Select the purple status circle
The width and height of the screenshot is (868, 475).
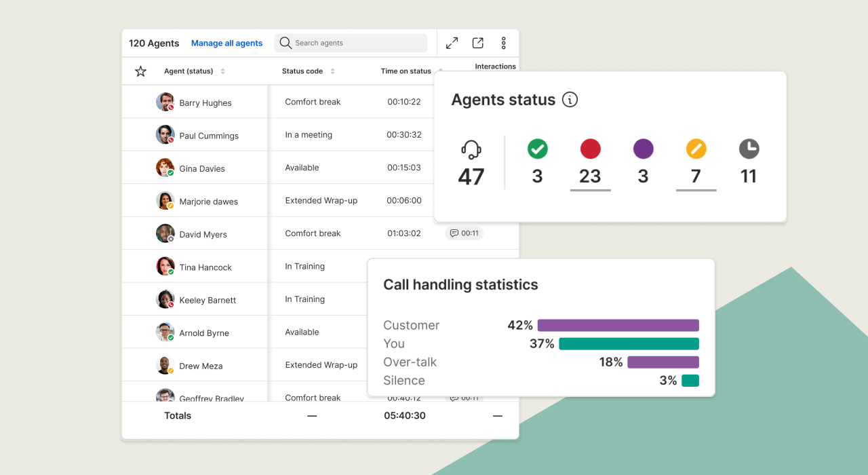click(x=643, y=149)
